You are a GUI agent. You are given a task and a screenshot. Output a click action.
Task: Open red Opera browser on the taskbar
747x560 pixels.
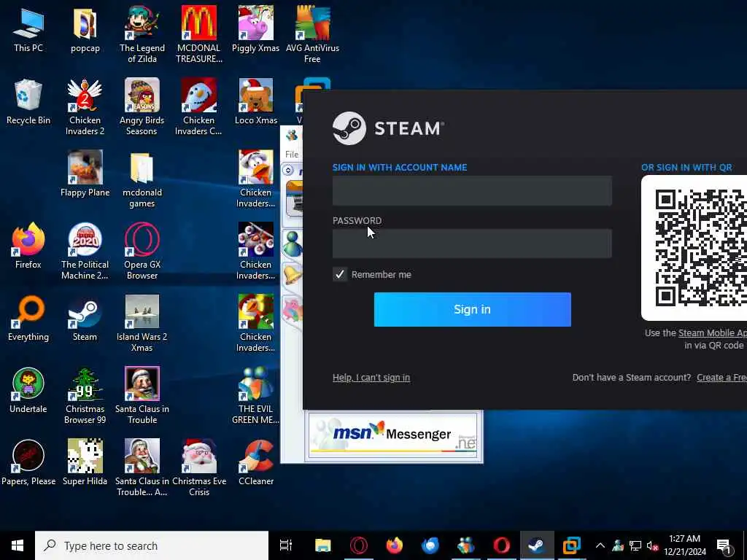(x=501, y=545)
